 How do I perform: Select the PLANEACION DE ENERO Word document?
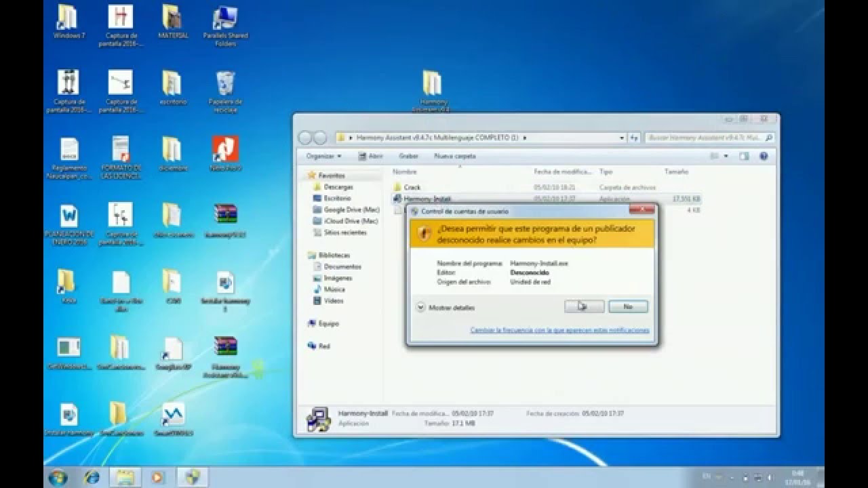click(x=68, y=224)
